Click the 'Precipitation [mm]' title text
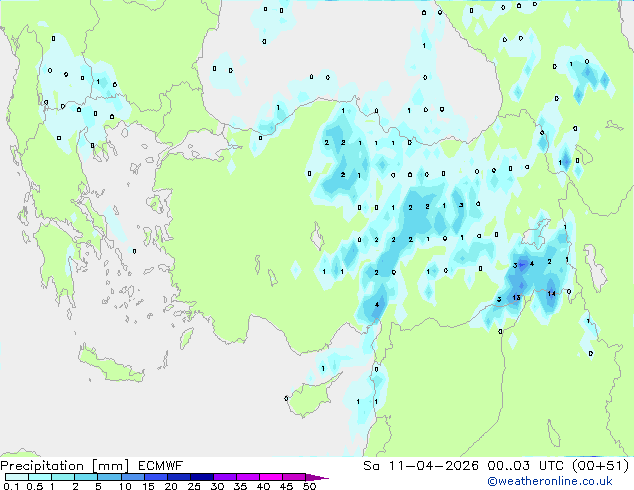The height and width of the screenshot is (490, 634). (65, 466)
